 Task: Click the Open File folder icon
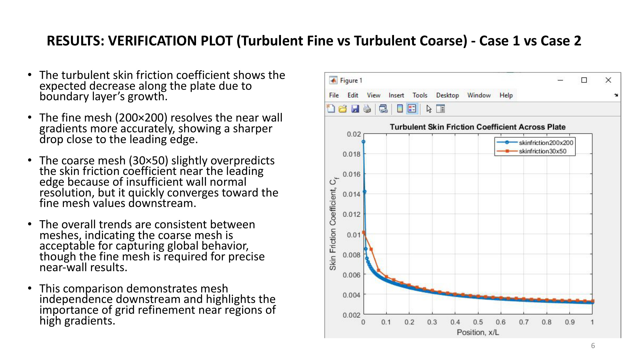(343, 109)
